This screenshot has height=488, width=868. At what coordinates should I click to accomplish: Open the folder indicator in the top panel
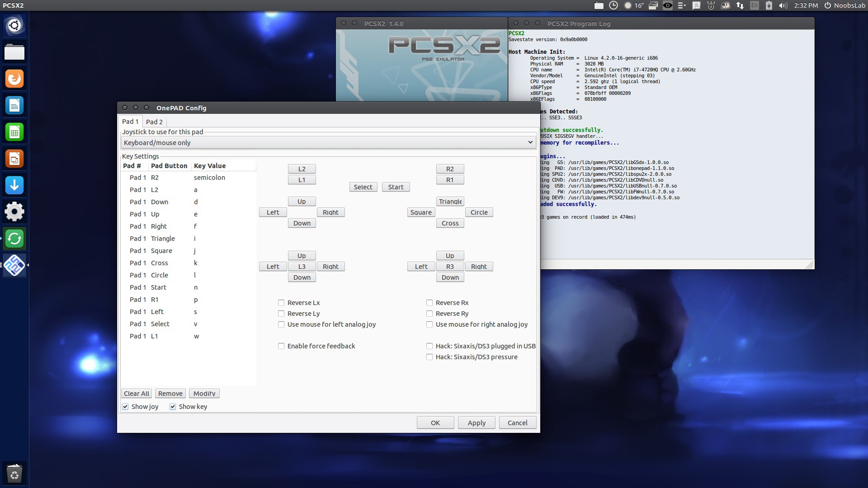599,5
